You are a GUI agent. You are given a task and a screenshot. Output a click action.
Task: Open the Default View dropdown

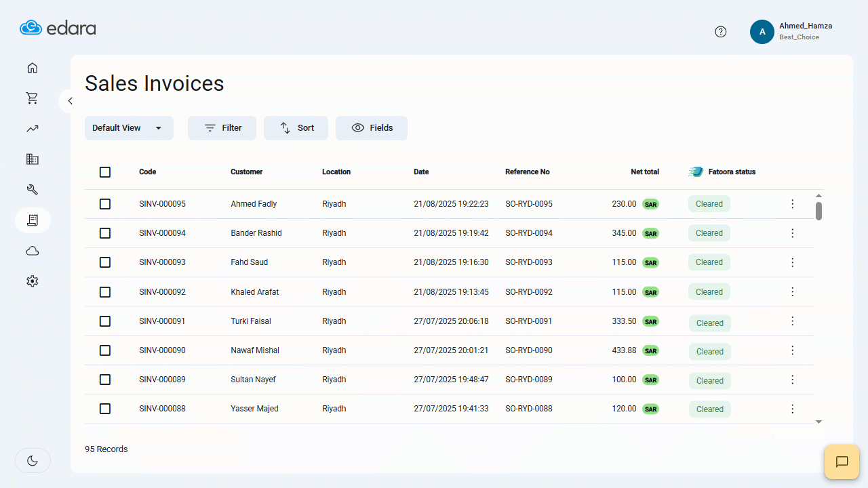[x=129, y=128]
